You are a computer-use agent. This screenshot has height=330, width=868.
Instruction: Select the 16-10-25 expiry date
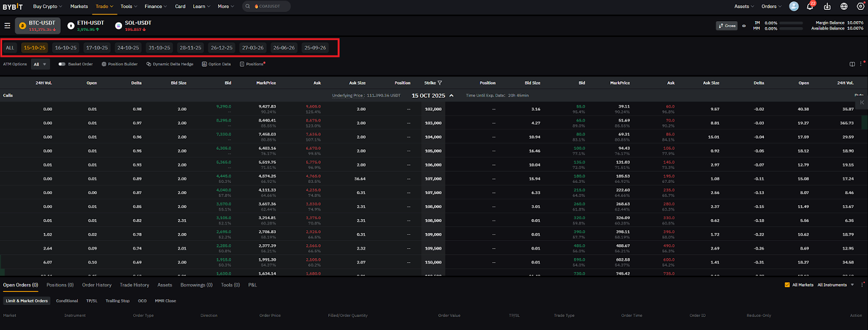click(x=66, y=48)
